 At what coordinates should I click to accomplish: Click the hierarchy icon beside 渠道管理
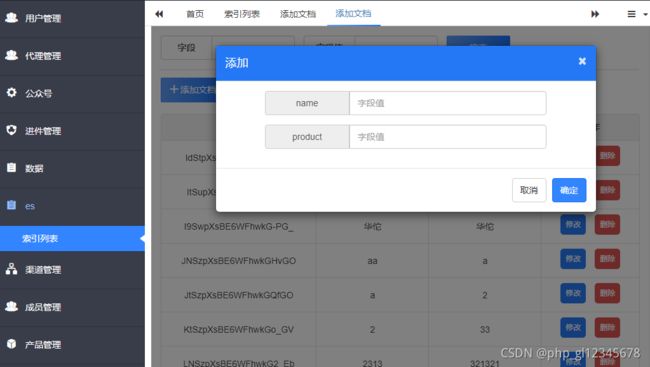[11, 269]
